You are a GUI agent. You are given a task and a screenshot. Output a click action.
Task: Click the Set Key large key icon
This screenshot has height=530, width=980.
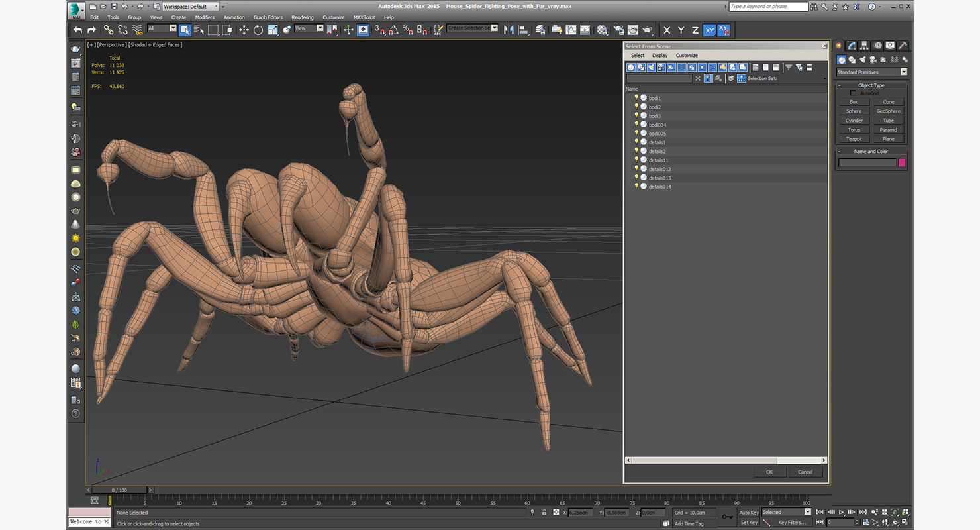pos(727,517)
